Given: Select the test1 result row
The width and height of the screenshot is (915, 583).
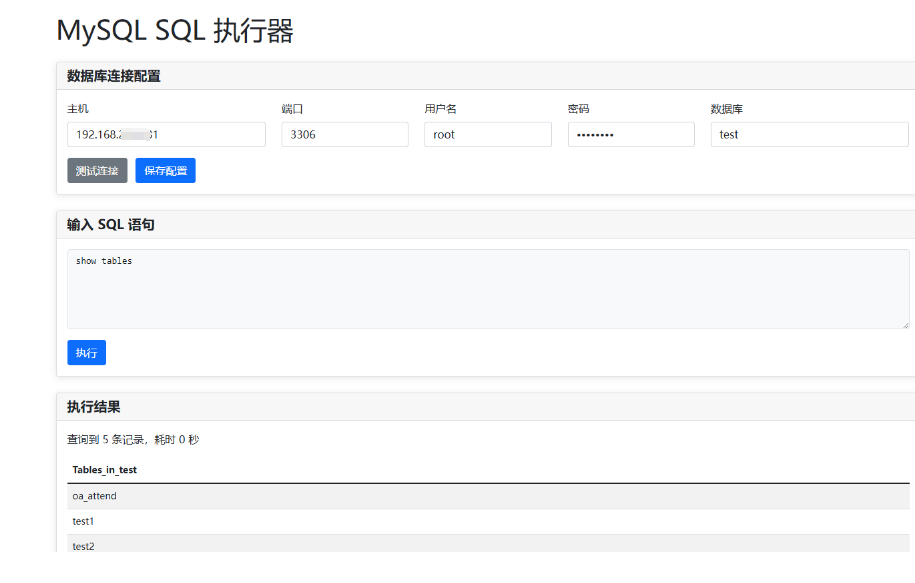Looking at the screenshot, I should pyautogui.click(x=488, y=521).
